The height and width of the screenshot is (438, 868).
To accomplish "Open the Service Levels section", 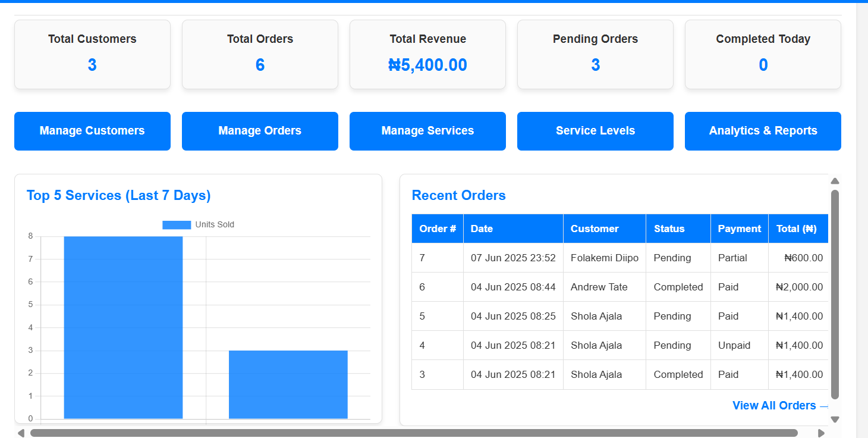I will click(x=595, y=131).
